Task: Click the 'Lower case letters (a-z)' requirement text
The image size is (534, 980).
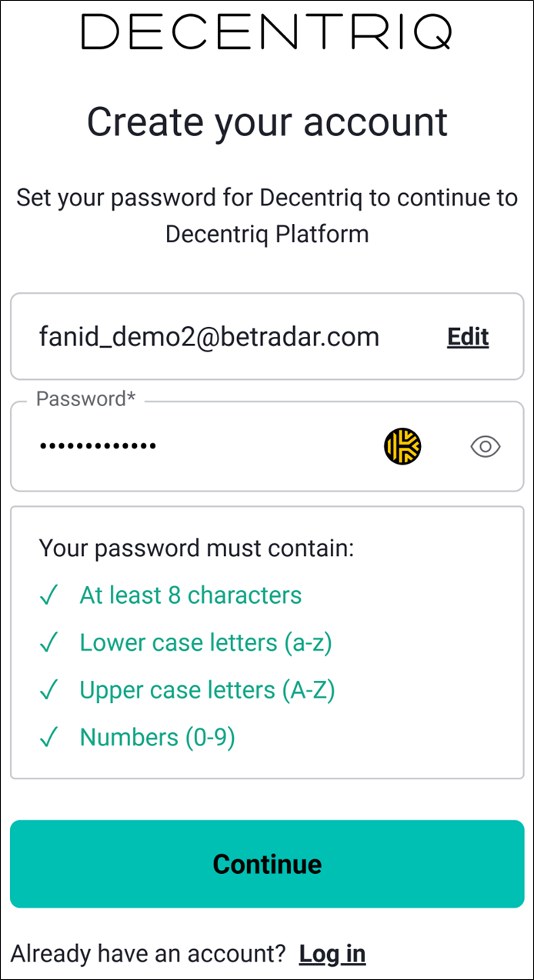Action: [x=205, y=643]
